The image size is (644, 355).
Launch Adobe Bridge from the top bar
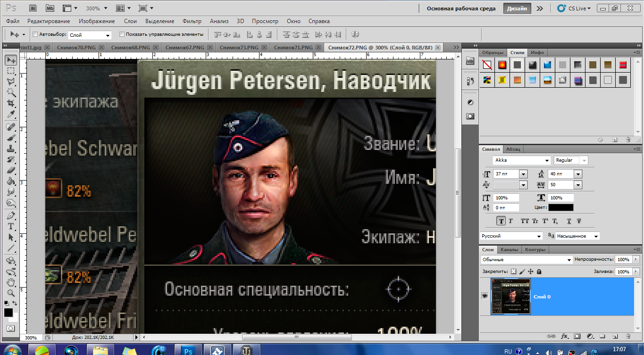33,8
